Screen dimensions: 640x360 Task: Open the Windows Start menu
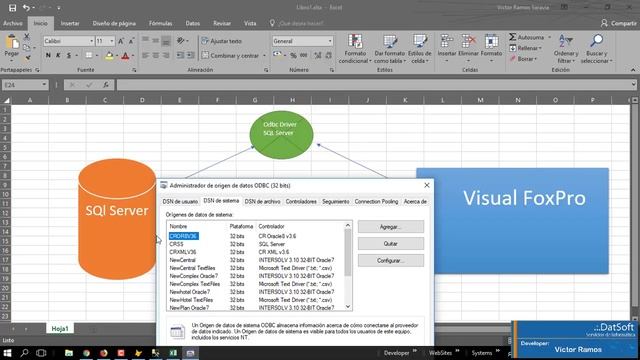[7, 353]
